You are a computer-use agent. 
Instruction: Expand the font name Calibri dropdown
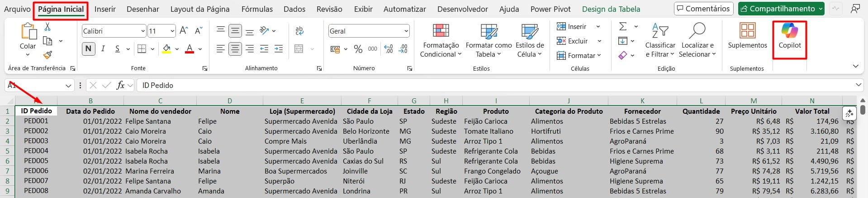143,31
